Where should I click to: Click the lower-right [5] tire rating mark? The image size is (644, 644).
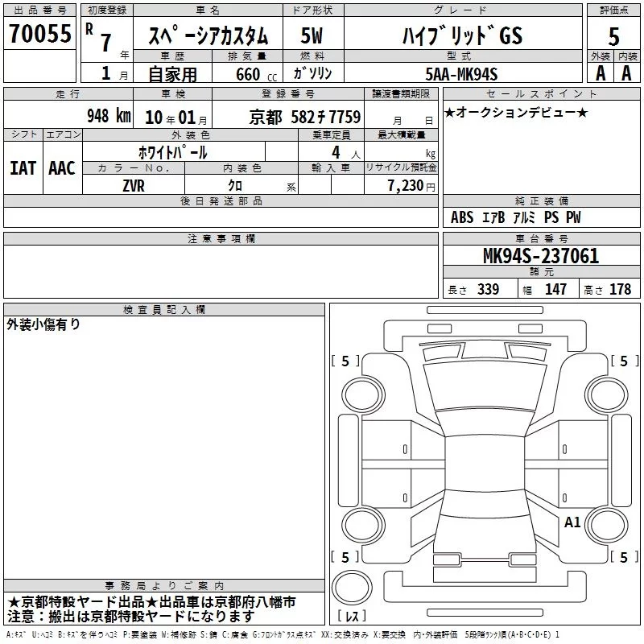click(624, 557)
